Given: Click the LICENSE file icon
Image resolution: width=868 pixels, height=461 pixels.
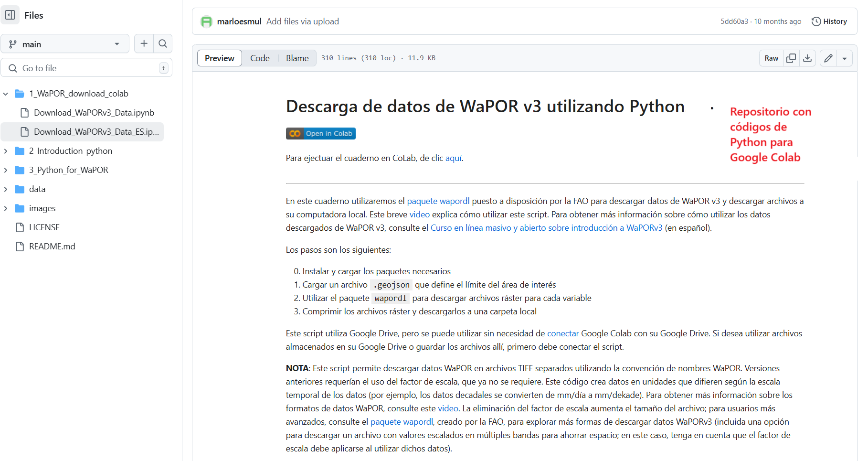Looking at the screenshot, I should (x=20, y=227).
